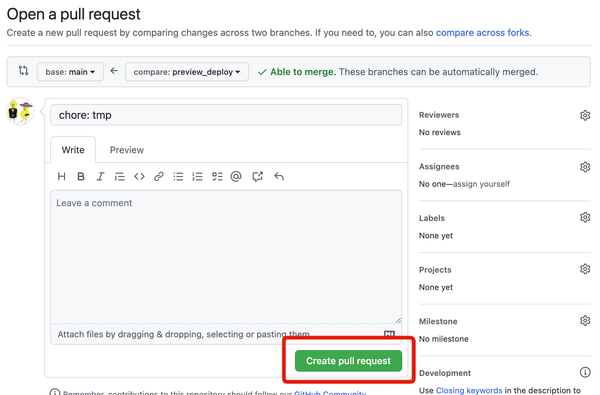The width and height of the screenshot is (600, 395).
Task: Insert a quote block icon
Action: click(x=119, y=176)
